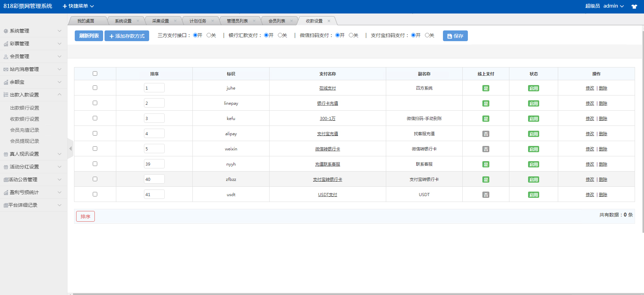The image size is (644, 295).
Task: Click the 添加存款方式 button
Action: [x=127, y=36]
